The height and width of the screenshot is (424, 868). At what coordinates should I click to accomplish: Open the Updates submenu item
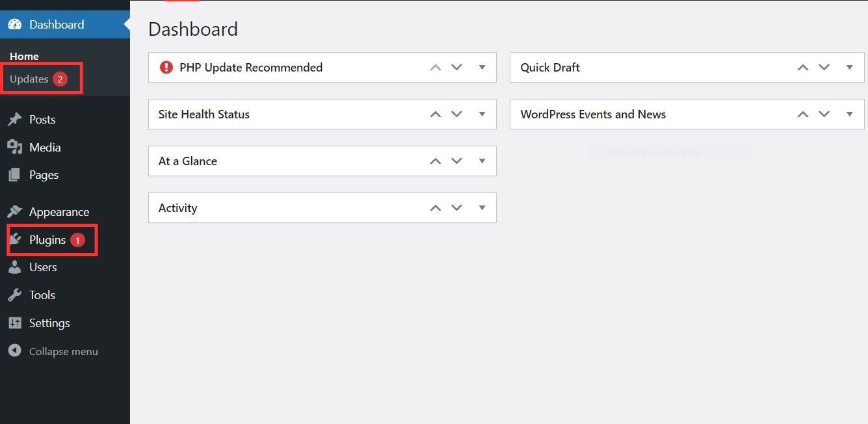pos(29,79)
